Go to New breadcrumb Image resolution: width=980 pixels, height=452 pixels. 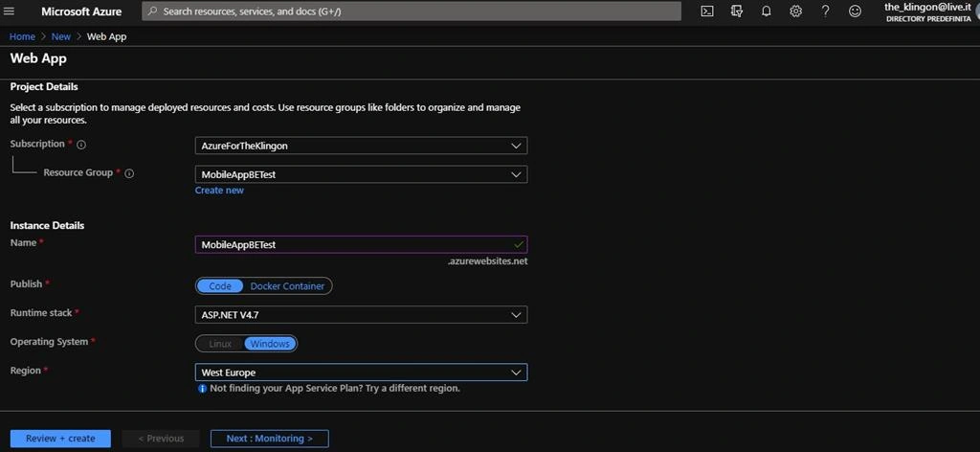[x=61, y=36]
